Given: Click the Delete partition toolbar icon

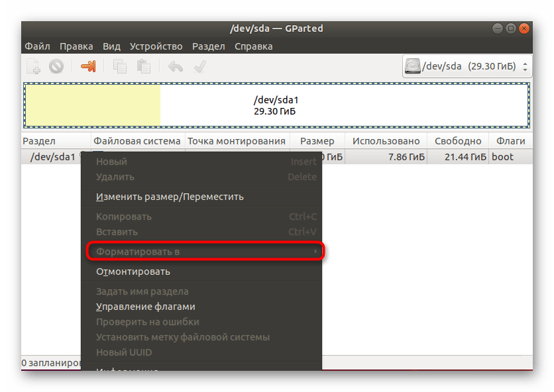Looking at the screenshot, I should coord(56,66).
